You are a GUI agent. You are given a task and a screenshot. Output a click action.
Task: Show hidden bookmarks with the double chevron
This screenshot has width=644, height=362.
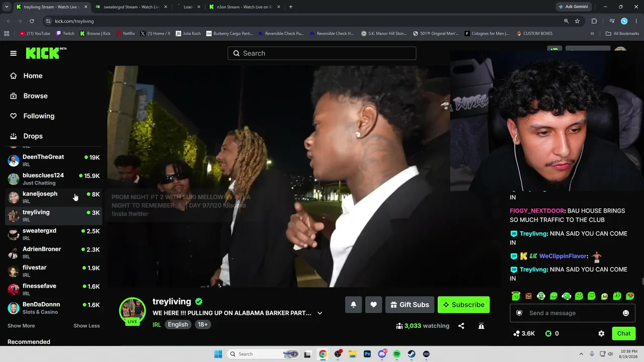click(592, 34)
